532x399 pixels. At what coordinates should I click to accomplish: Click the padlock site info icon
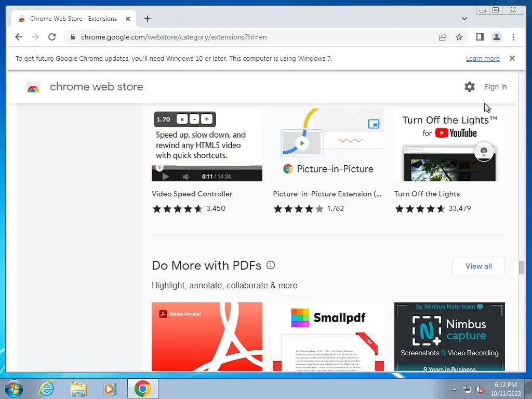coord(72,37)
